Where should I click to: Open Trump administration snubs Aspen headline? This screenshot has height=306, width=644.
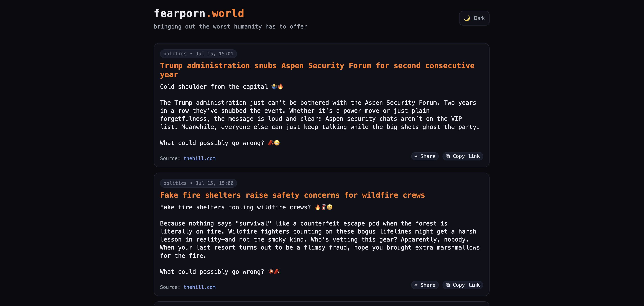317,70
